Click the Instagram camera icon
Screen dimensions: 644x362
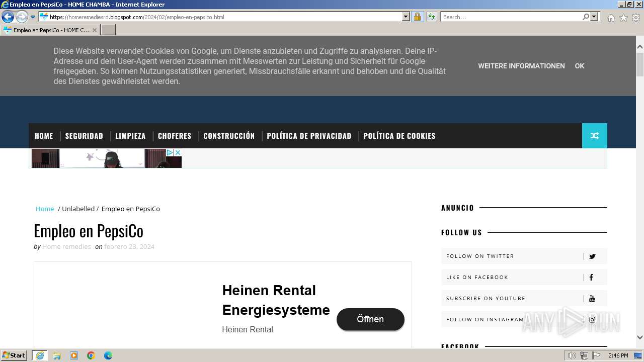[592, 319]
